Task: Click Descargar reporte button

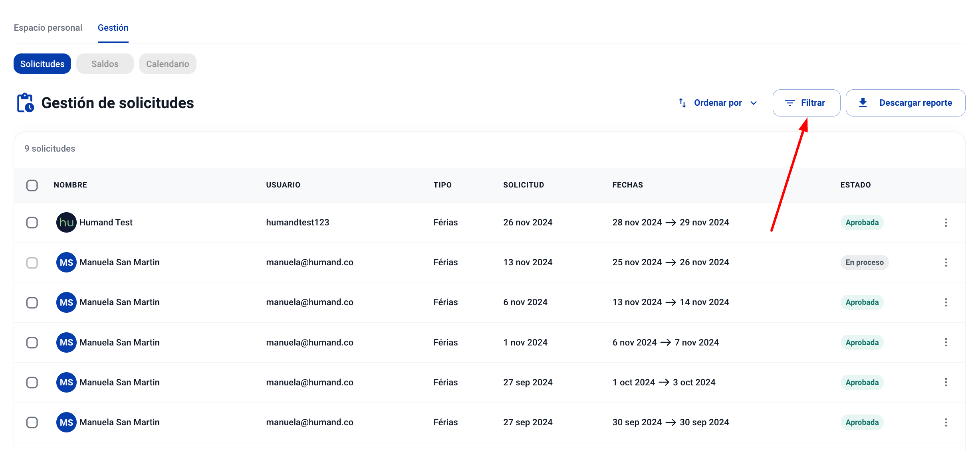Action: coord(905,103)
